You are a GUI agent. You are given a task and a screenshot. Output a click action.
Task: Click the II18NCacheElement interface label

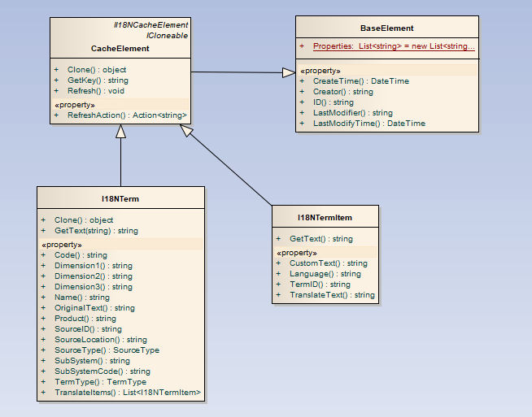point(150,25)
